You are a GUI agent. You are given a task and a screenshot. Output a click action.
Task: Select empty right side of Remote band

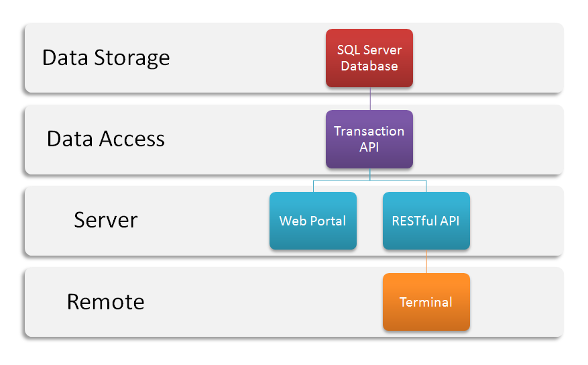pyautogui.click(x=516, y=302)
